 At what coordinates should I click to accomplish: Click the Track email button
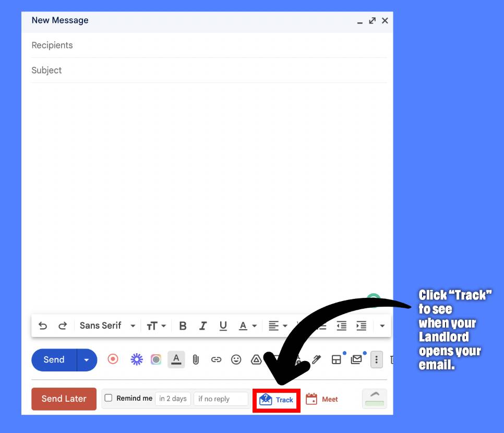[x=277, y=400]
